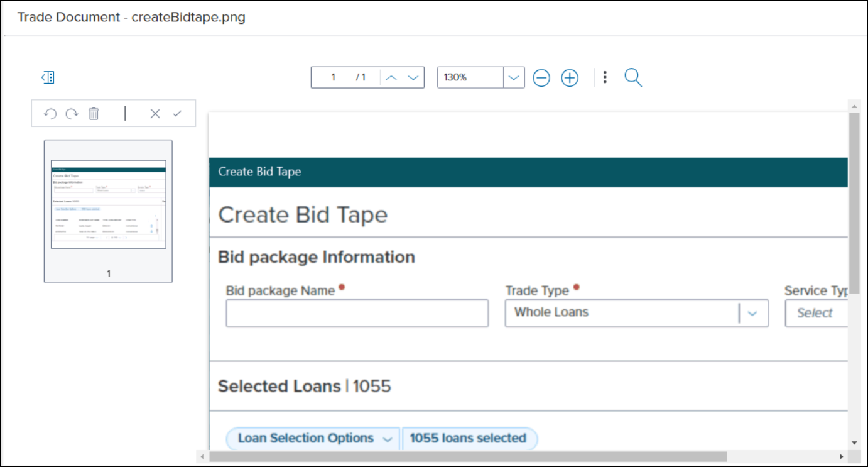Image resolution: width=868 pixels, height=467 pixels.
Task: Go to previous page with up chevron
Action: [391, 77]
